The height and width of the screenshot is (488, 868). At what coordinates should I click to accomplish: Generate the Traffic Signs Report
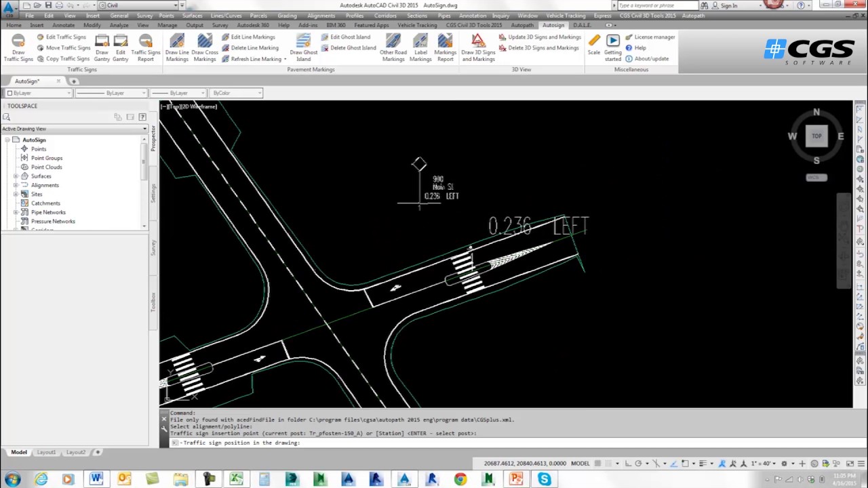tap(145, 47)
